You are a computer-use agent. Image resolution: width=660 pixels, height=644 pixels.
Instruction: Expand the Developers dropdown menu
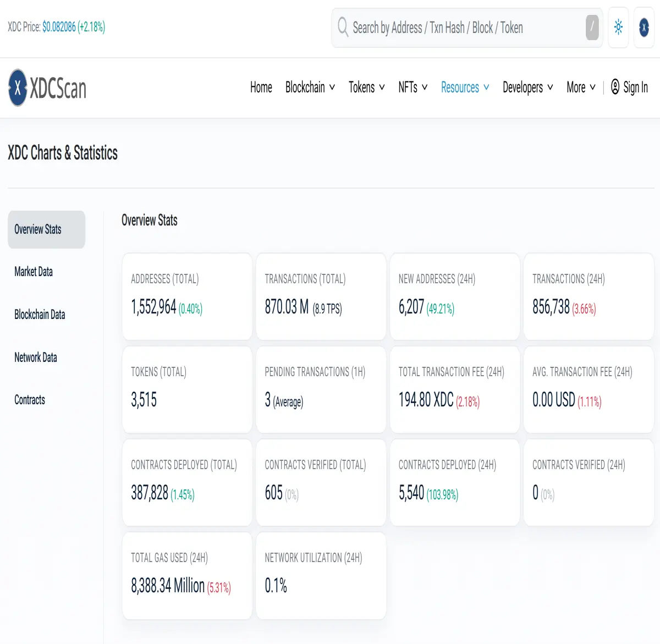[528, 87]
